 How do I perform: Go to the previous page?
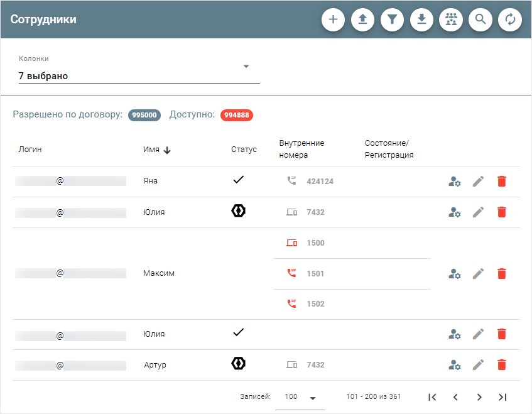pyautogui.click(x=455, y=397)
